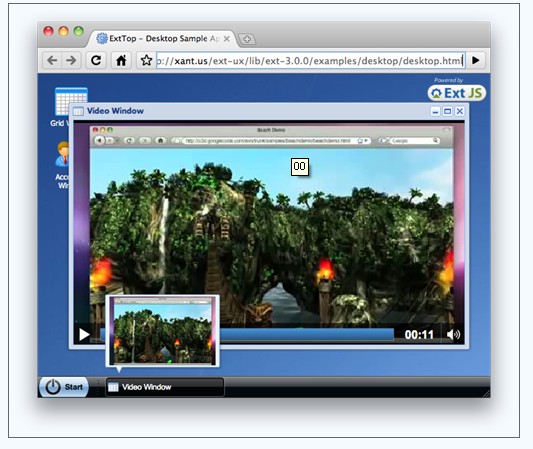The width and height of the screenshot is (533, 449).
Task: Click the go arrow beside address bar
Action: click(x=476, y=61)
